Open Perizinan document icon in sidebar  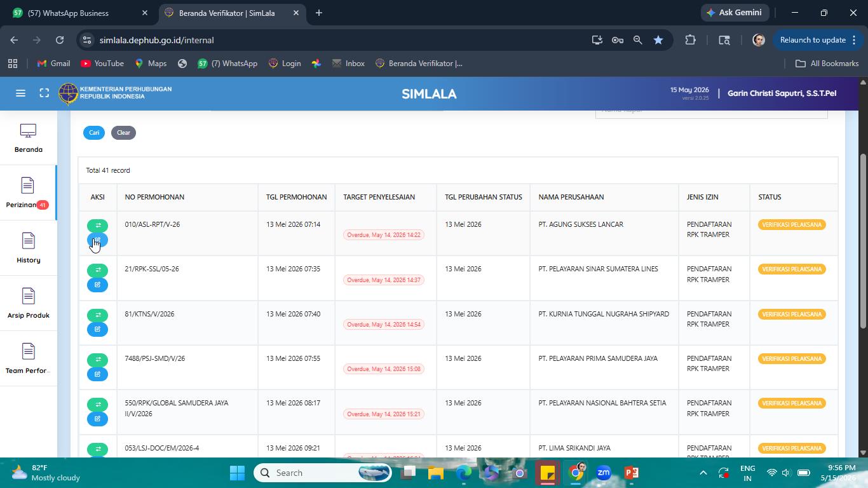[27, 186]
